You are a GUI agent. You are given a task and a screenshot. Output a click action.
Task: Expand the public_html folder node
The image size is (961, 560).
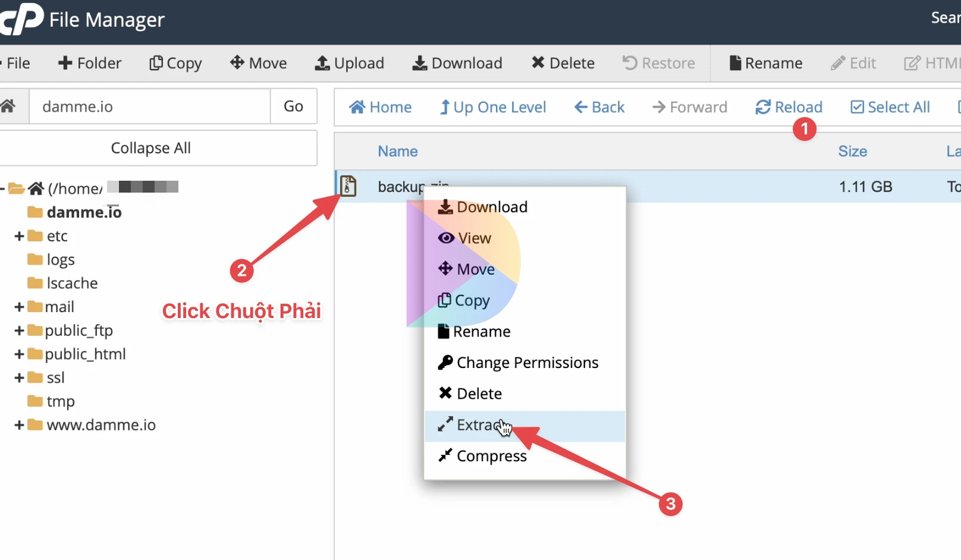point(19,354)
